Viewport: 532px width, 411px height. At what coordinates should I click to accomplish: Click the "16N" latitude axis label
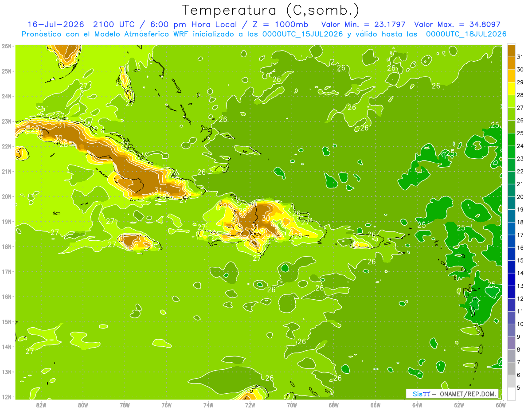(x=7, y=297)
